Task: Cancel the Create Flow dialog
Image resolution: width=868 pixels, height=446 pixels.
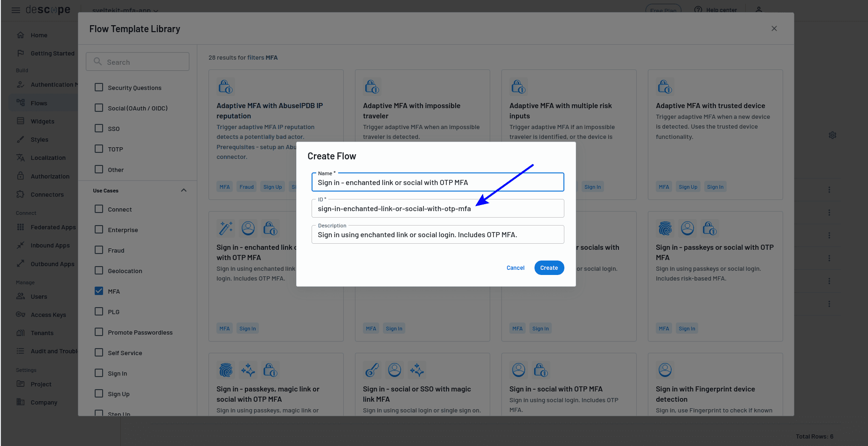Action: click(515, 268)
